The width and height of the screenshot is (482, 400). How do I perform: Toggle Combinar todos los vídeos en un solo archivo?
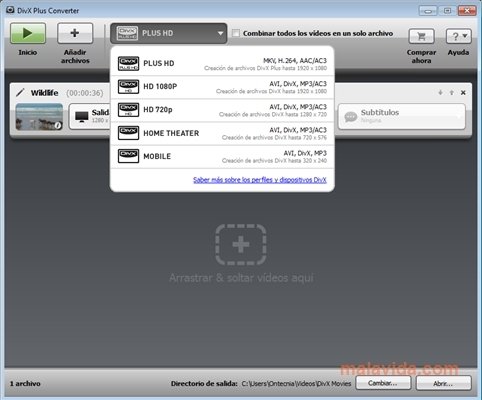pos(236,33)
